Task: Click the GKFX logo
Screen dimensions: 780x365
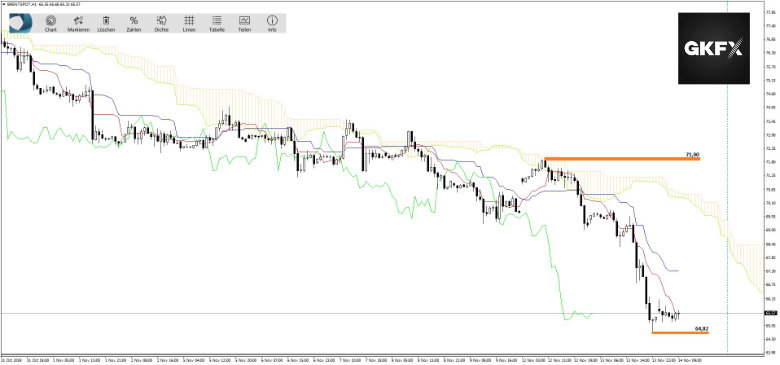Action: click(714, 48)
